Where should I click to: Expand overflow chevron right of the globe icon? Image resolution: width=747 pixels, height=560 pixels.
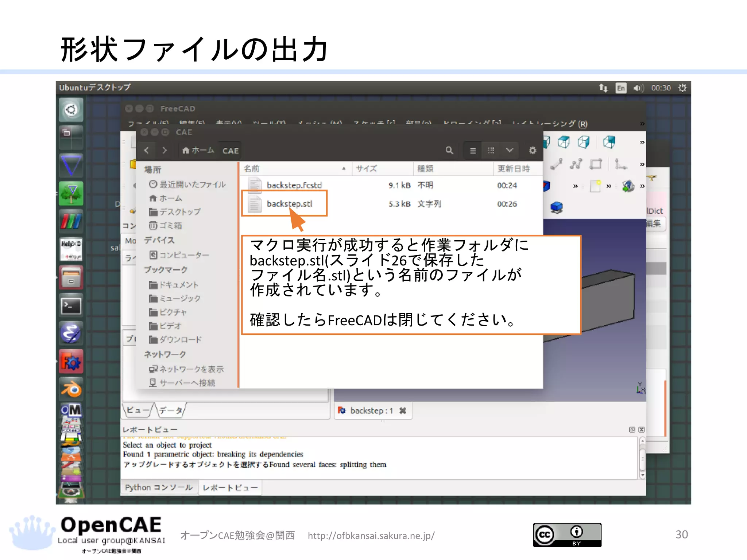tap(642, 186)
